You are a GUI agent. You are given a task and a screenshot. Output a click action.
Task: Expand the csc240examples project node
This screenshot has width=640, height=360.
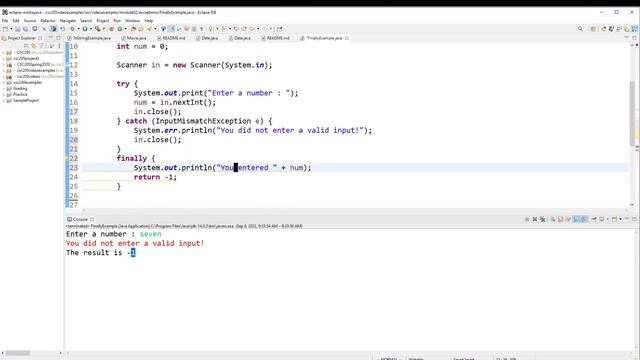3,82
